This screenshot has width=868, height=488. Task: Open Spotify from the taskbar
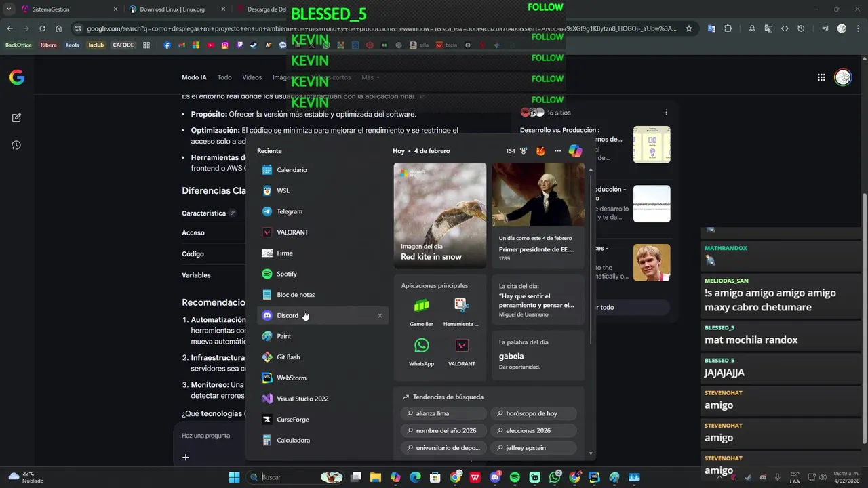[x=515, y=477]
